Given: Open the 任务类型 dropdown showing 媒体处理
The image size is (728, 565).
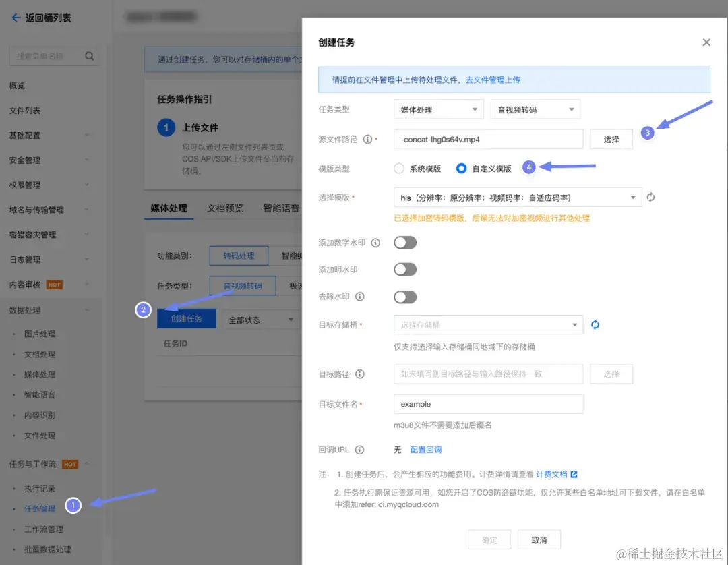Looking at the screenshot, I should coord(438,109).
